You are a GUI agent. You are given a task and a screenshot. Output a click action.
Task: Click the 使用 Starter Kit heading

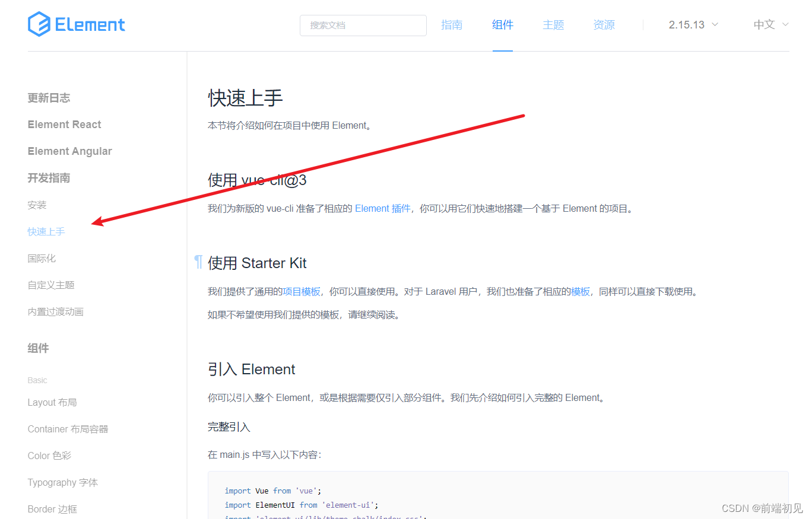click(257, 263)
